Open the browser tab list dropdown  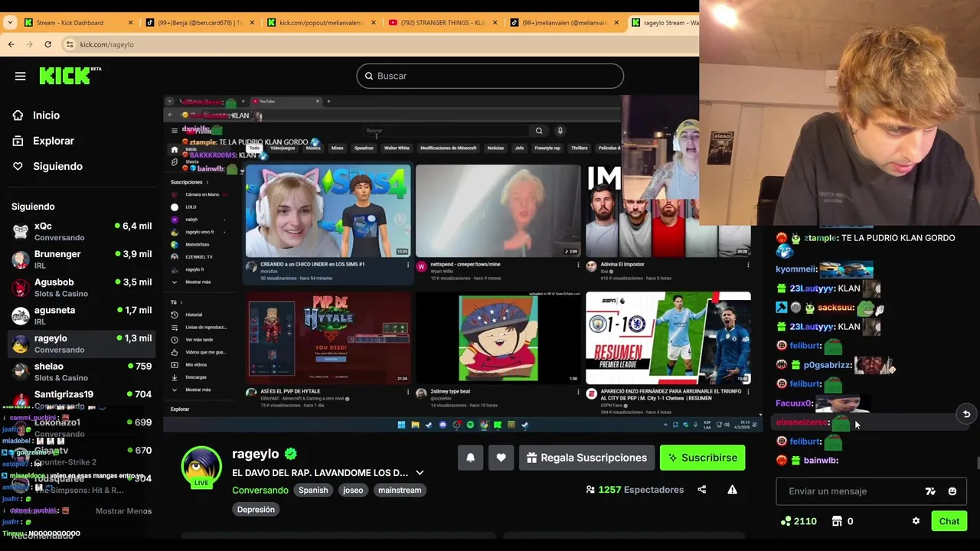point(9,23)
